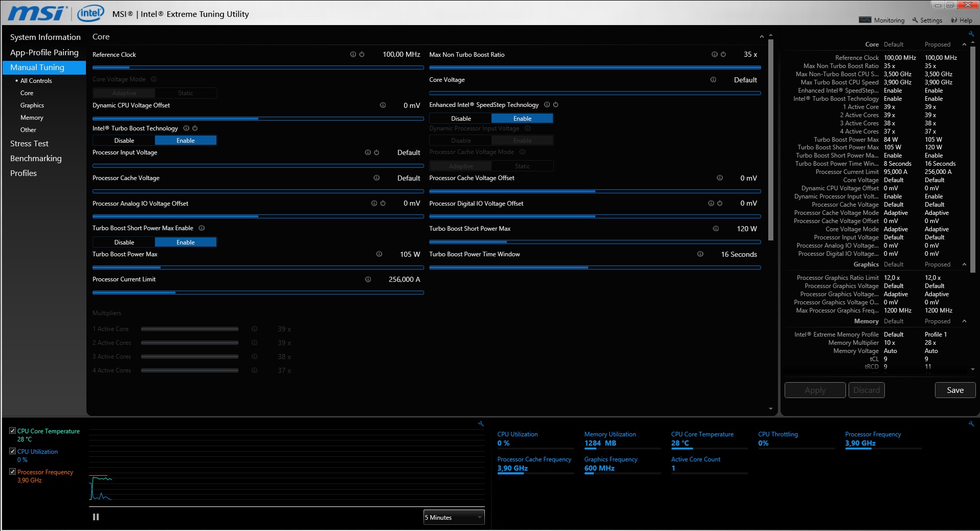Viewport: 980px width, 531px height.
Task: Open App-Profile Pairing page
Action: click(44, 53)
